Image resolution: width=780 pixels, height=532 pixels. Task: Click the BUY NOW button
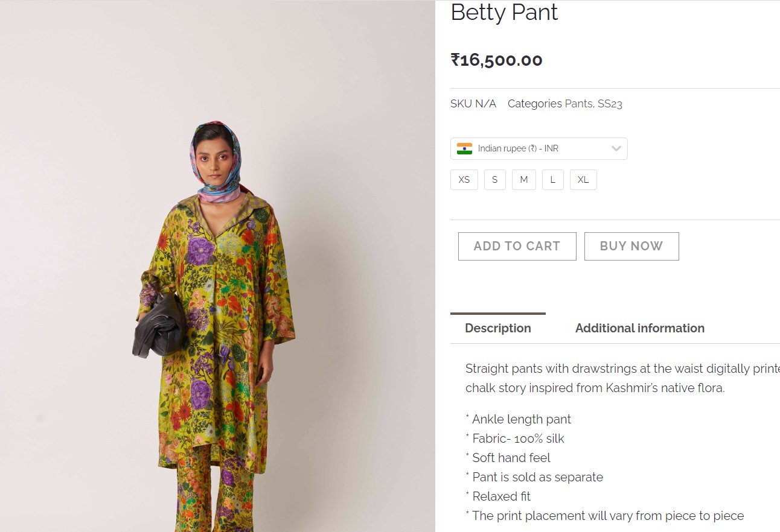pyautogui.click(x=631, y=246)
